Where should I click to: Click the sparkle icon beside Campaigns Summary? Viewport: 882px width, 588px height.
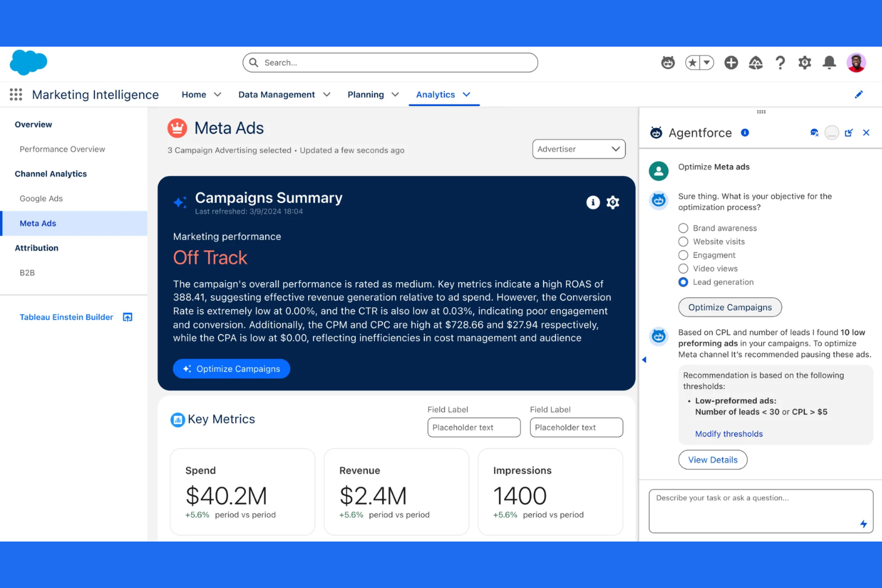(x=180, y=203)
